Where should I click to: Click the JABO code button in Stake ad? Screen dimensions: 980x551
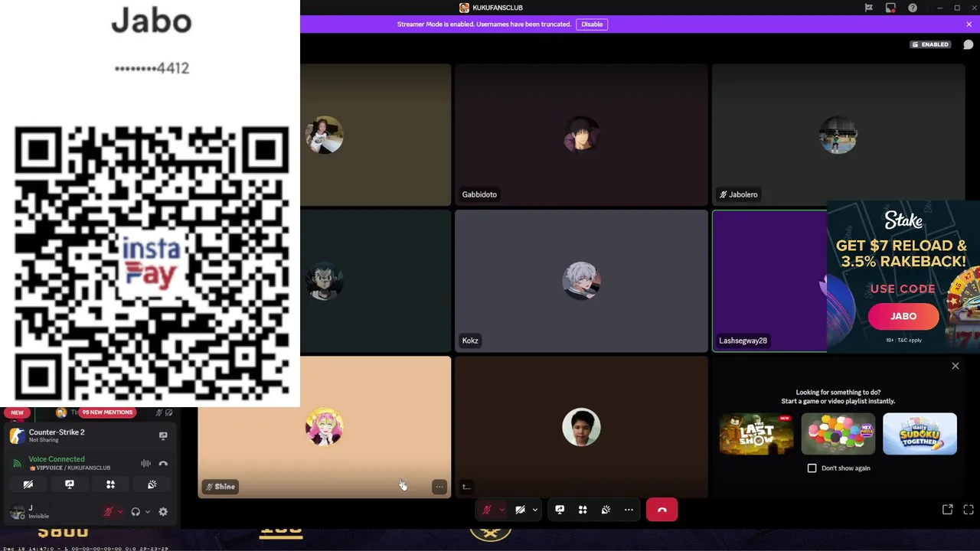pos(903,316)
